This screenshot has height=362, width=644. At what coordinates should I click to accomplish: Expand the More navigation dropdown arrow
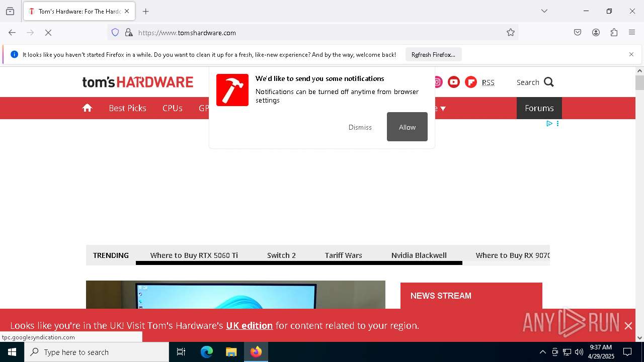(x=443, y=108)
